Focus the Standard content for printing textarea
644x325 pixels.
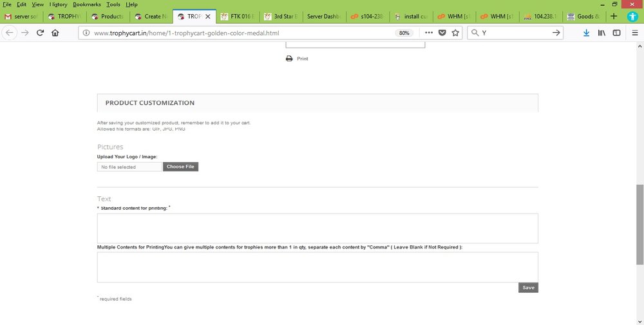coord(317,228)
